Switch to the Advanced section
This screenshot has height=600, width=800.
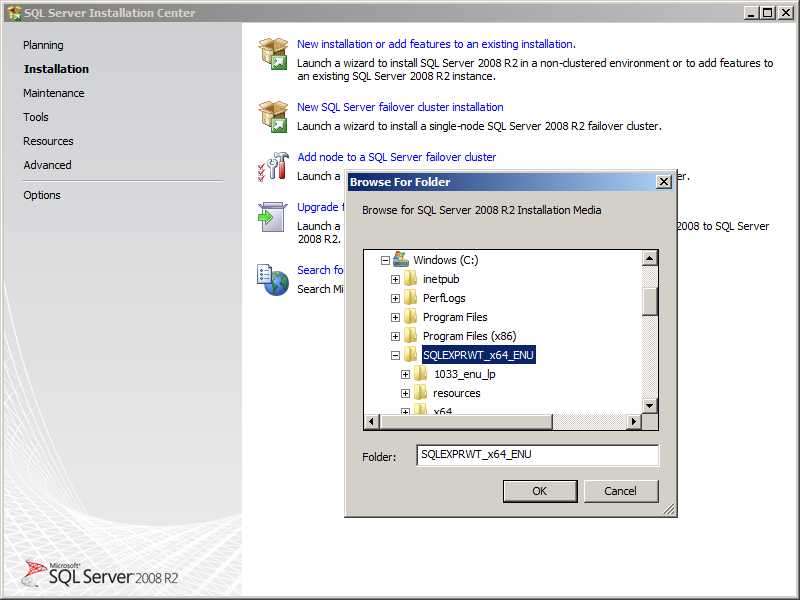[x=47, y=165]
